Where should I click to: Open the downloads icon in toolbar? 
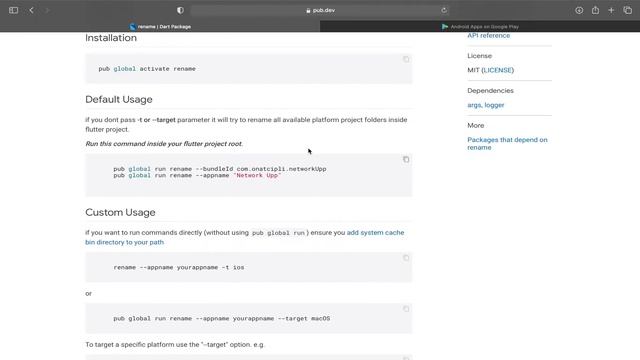point(579,10)
